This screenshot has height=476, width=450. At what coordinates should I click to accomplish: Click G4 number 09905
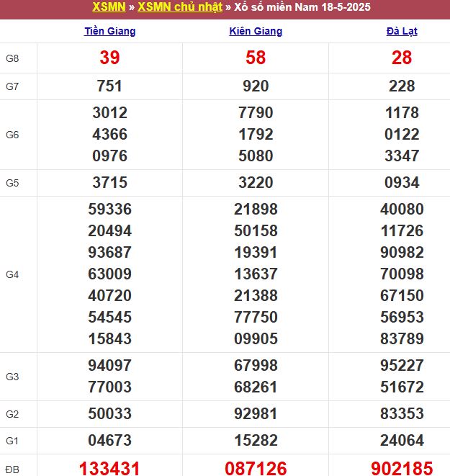point(256,338)
